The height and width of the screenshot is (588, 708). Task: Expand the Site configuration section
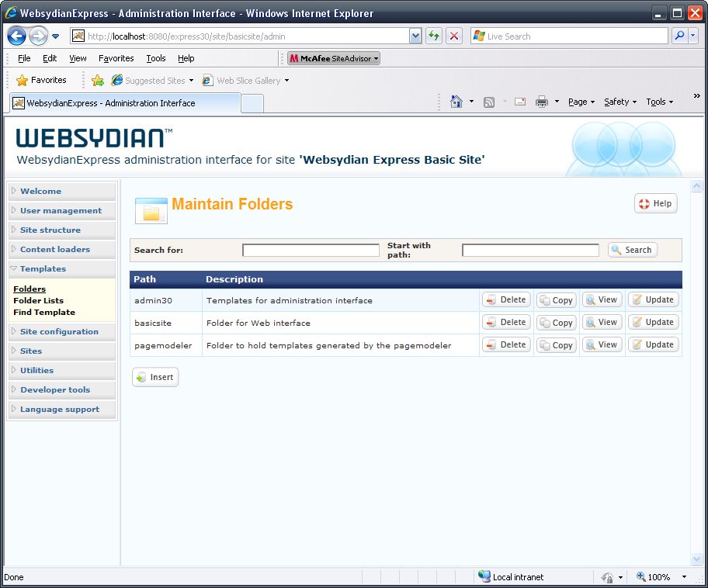tap(62, 332)
